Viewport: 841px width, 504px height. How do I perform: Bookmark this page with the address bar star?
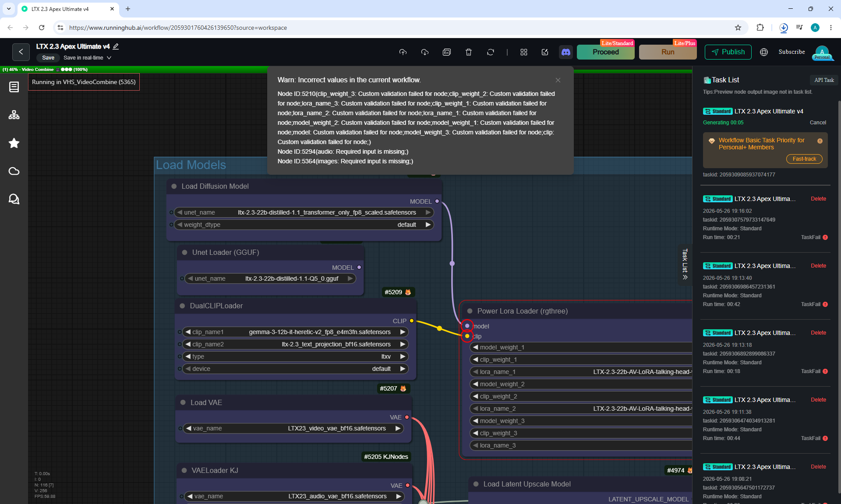pyautogui.click(x=738, y=28)
